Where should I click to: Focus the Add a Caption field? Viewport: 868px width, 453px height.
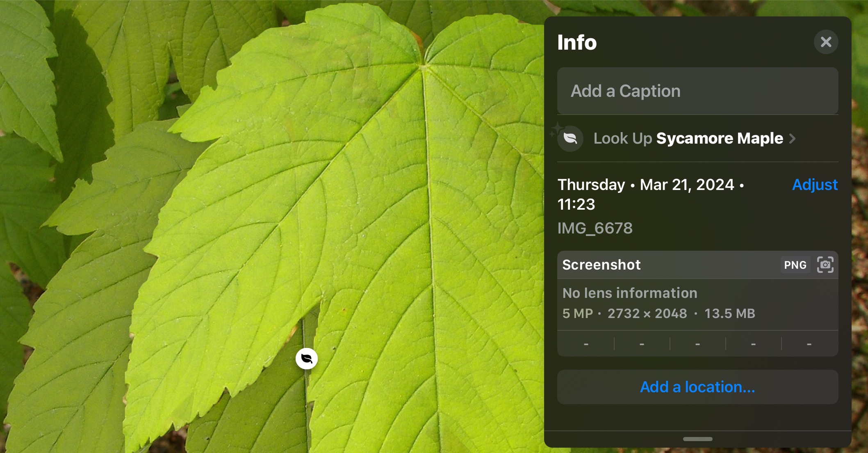[x=697, y=91]
